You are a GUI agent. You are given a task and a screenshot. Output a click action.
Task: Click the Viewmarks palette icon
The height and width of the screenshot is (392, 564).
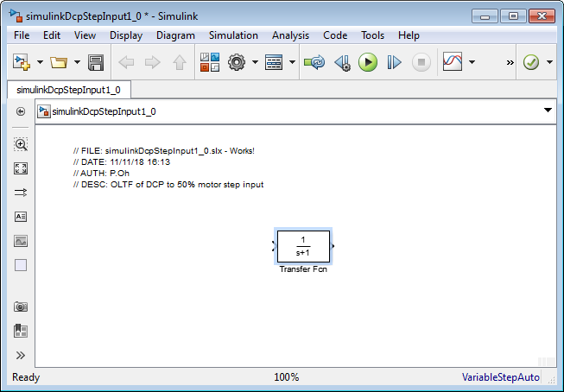[x=21, y=331]
